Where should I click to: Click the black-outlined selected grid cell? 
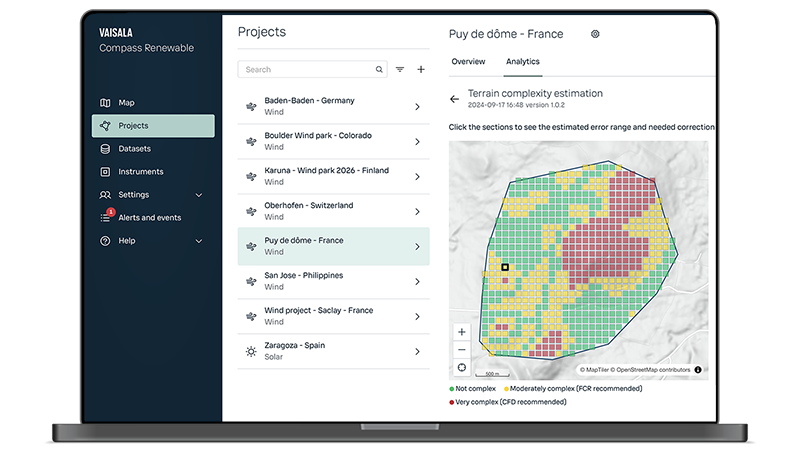pyautogui.click(x=505, y=267)
